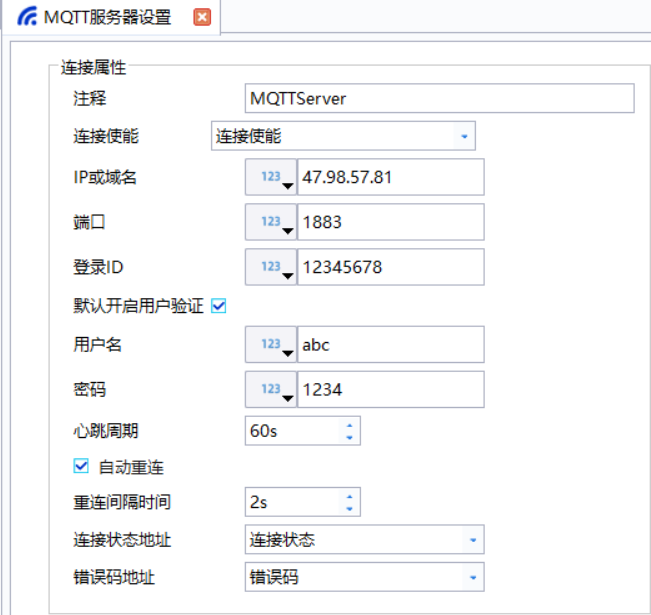Viewport: 651px width, 615px height.
Task: Click the IP field 47.98.57.81
Action: point(391,177)
